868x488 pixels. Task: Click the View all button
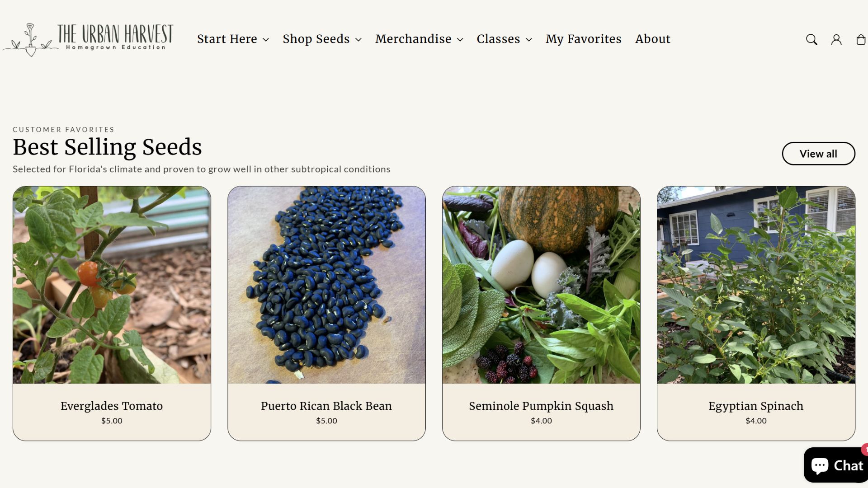tap(818, 154)
